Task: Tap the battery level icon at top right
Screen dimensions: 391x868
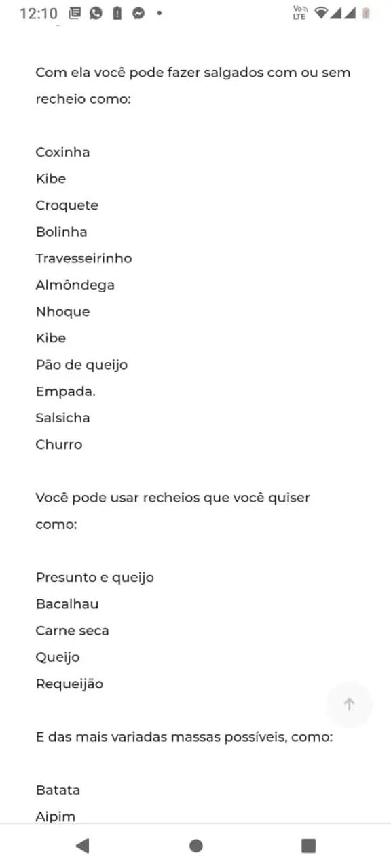Action: (367, 13)
